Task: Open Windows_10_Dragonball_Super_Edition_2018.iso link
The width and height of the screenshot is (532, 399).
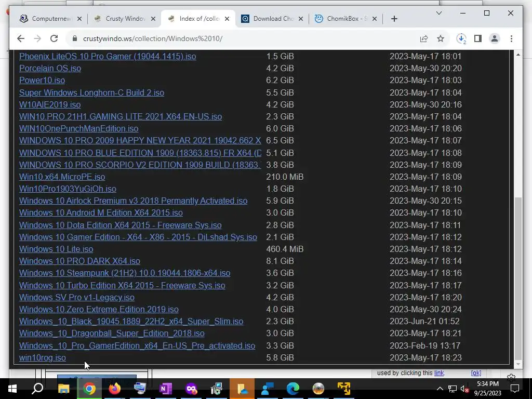Action: coord(112,333)
